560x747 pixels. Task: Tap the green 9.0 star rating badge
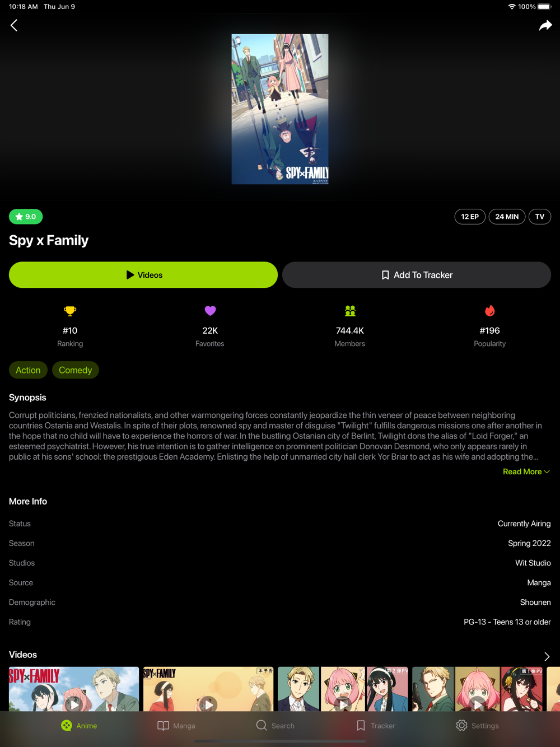pyautogui.click(x=26, y=217)
